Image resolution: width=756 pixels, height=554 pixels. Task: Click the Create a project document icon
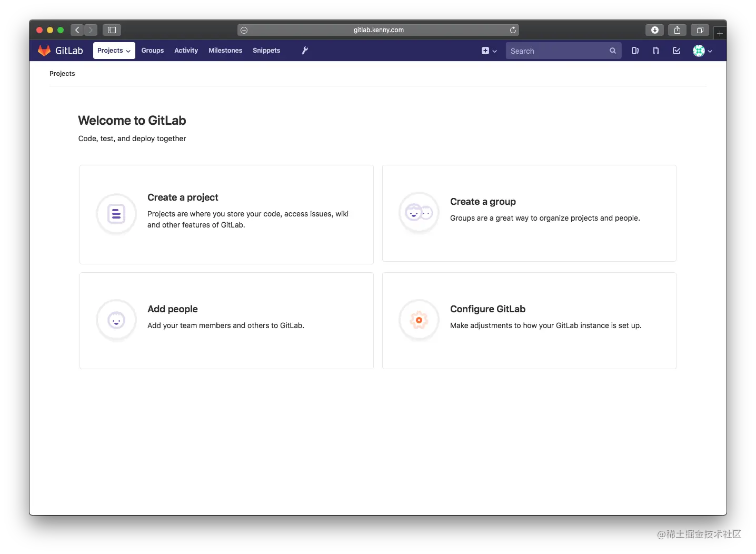pos(116,214)
